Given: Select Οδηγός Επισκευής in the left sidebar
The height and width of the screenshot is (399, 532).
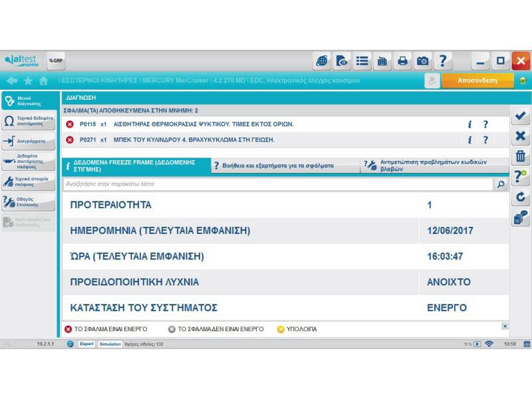Looking at the screenshot, I should (x=29, y=202).
